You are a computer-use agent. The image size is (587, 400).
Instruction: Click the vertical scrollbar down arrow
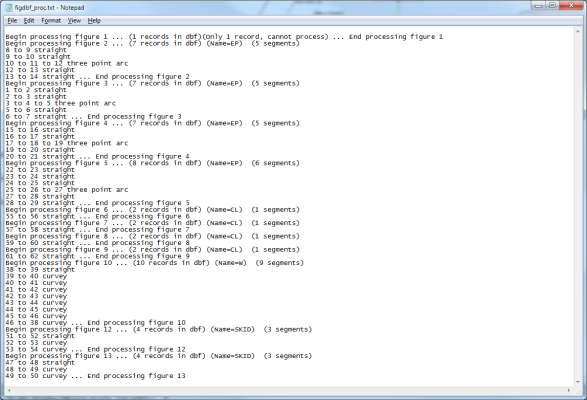point(578,382)
